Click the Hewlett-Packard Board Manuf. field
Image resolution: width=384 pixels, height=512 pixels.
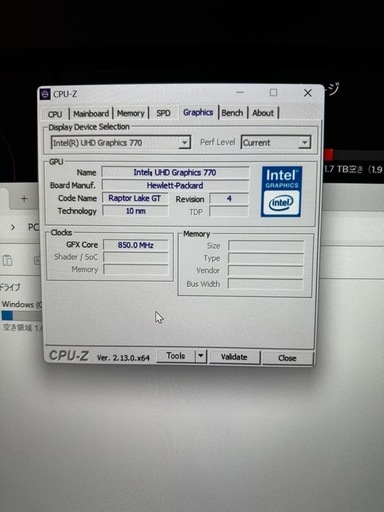tap(175, 185)
